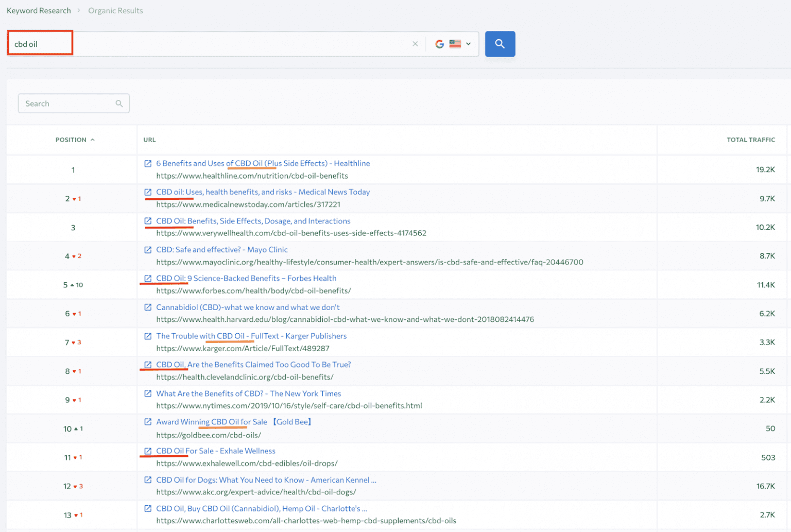Click the magnifier icon in the table search box
The height and width of the screenshot is (532, 791).
[x=119, y=103]
